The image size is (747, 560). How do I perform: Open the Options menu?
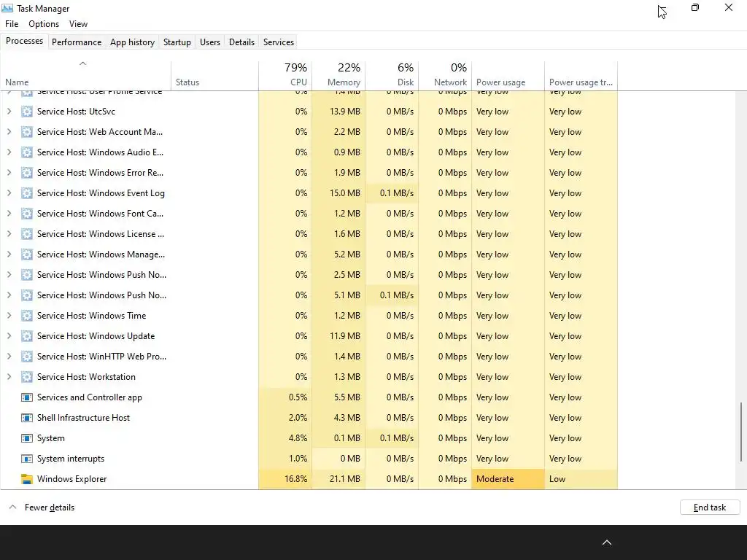click(44, 24)
